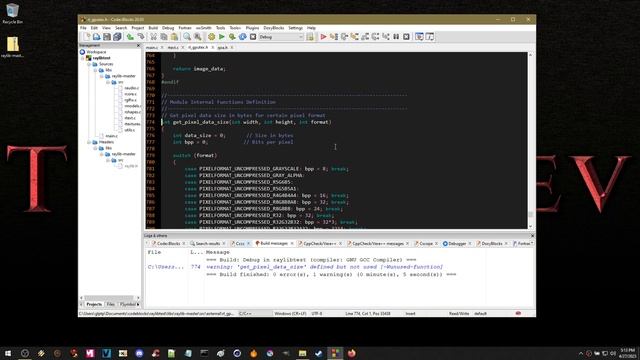Viewport: 640px width, 360px height.
Task: Switch to the Files management tab
Action: point(111,304)
